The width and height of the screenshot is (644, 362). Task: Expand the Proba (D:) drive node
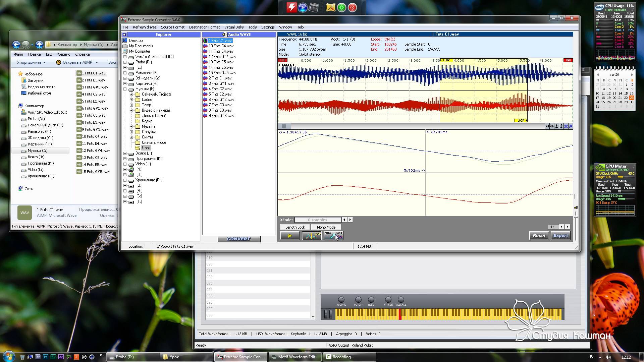125,62
